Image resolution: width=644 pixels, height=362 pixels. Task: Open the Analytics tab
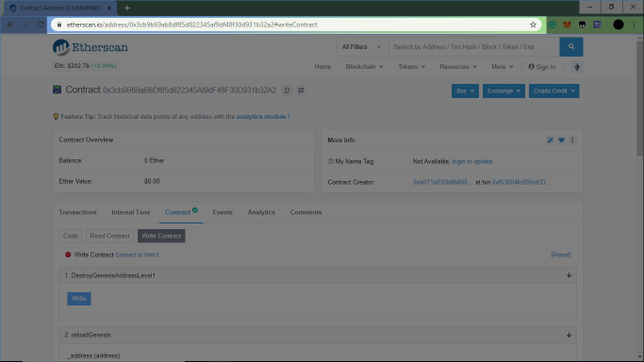(x=261, y=212)
